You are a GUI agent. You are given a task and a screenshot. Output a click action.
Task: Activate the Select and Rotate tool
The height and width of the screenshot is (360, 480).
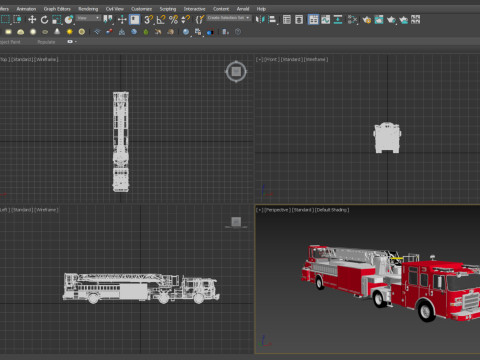click(x=44, y=20)
